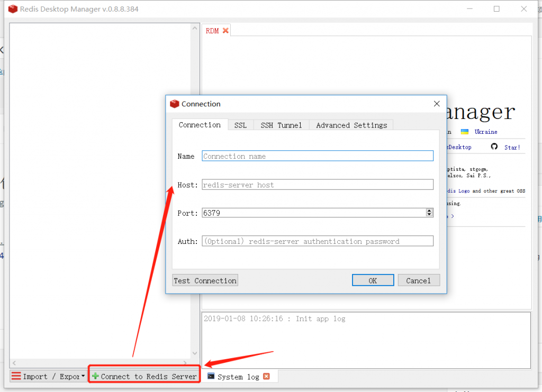The height and width of the screenshot is (392, 542).
Task: Click the Port number field
Action: pos(314,213)
